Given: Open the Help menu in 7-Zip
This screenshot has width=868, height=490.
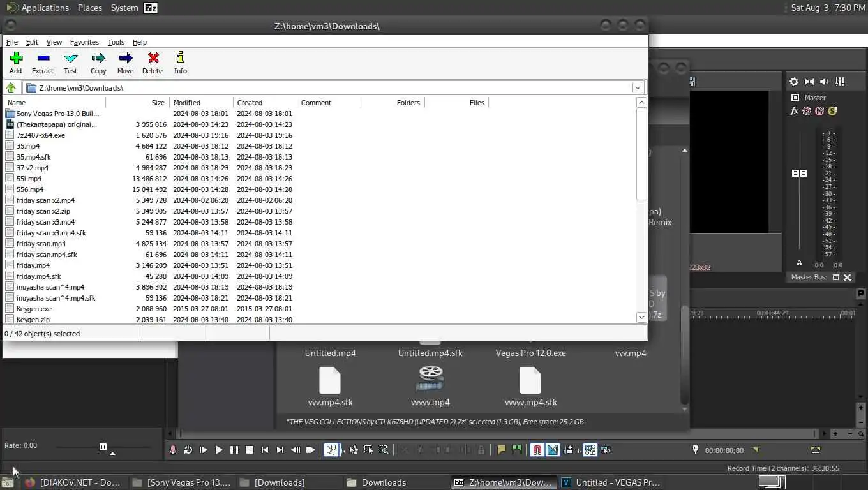Looking at the screenshot, I should [x=140, y=42].
